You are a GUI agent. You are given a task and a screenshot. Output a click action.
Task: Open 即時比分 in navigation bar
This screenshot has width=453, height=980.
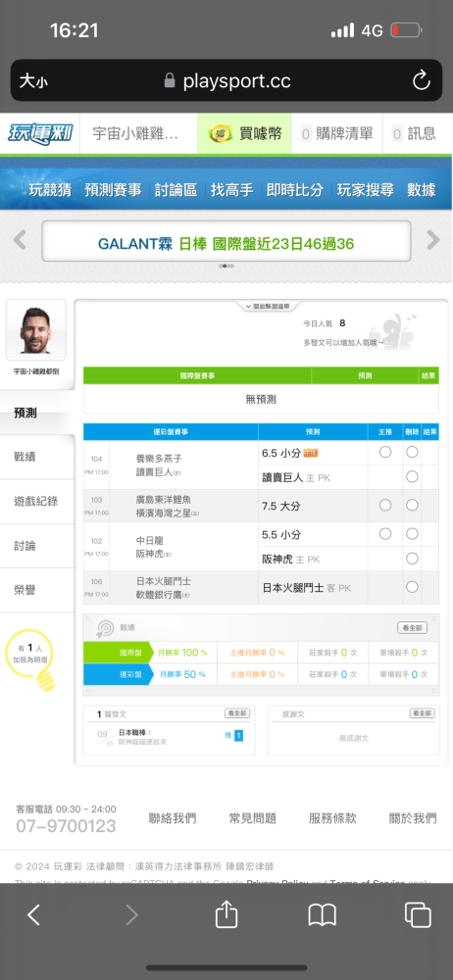295,190
